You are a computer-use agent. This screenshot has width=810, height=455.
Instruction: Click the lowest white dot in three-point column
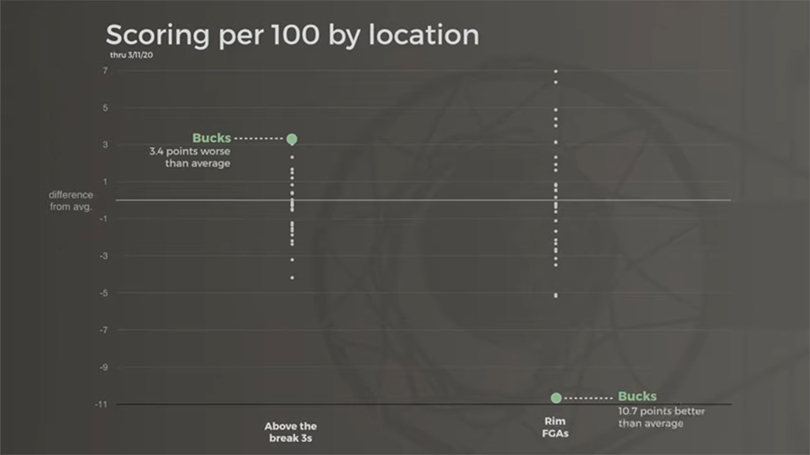pos(292,277)
